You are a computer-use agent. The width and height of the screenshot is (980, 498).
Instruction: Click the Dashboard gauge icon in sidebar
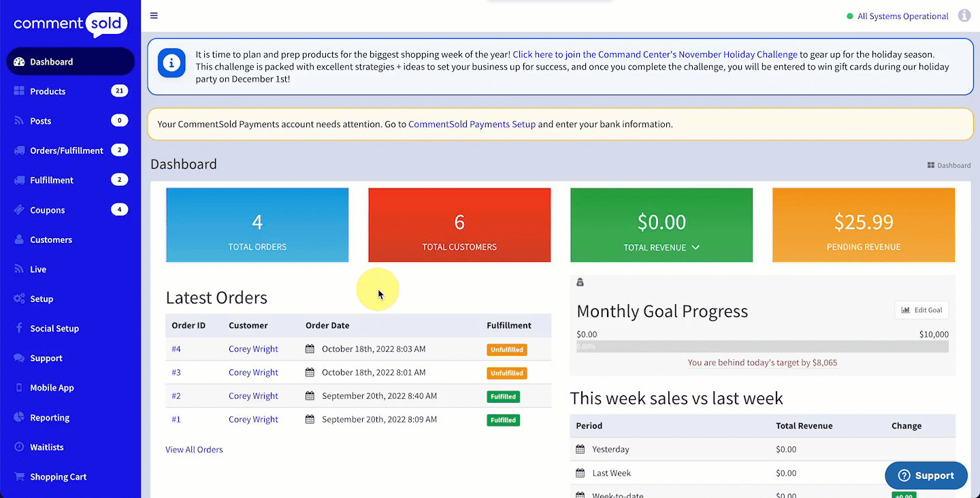[x=19, y=62]
